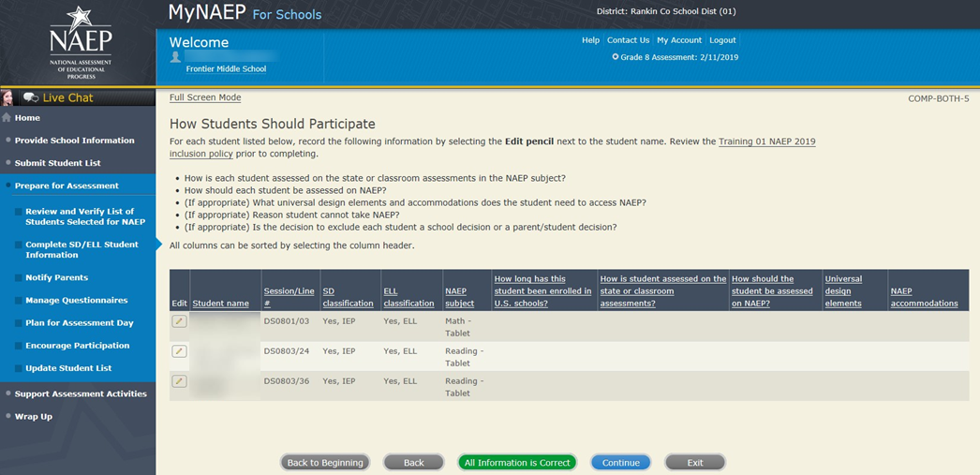Sort by NAEP accommodations column

925,298
